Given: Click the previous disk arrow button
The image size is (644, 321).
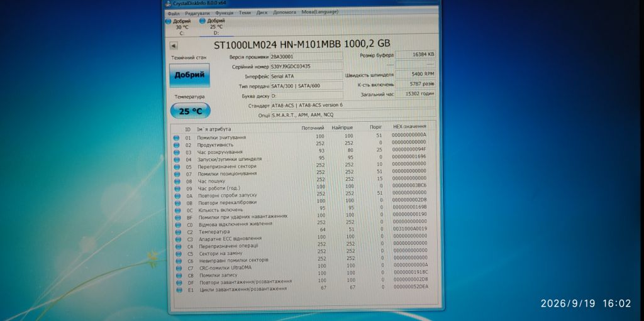Looking at the screenshot, I should click(x=174, y=46).
